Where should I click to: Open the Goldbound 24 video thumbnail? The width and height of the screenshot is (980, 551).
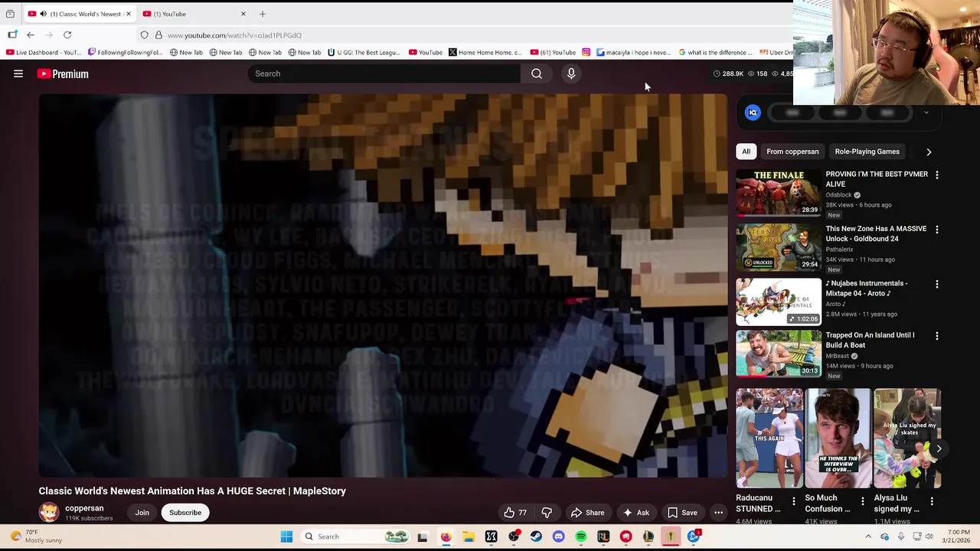pos(778,247)
